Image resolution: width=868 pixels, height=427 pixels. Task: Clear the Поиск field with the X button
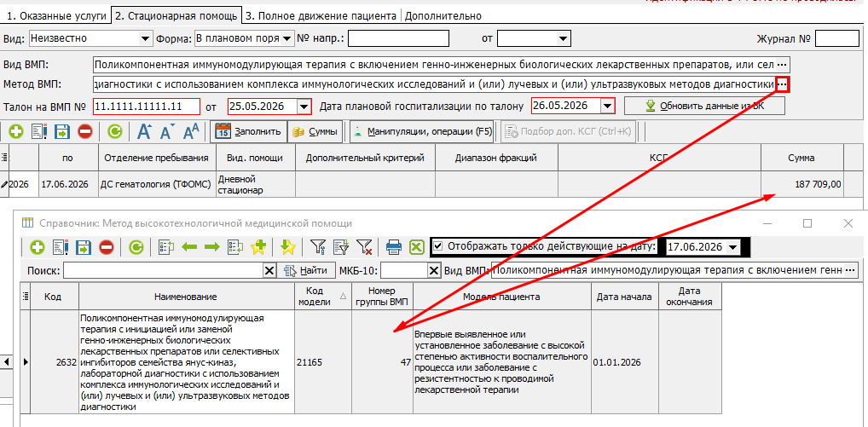(x=269, y=270)
